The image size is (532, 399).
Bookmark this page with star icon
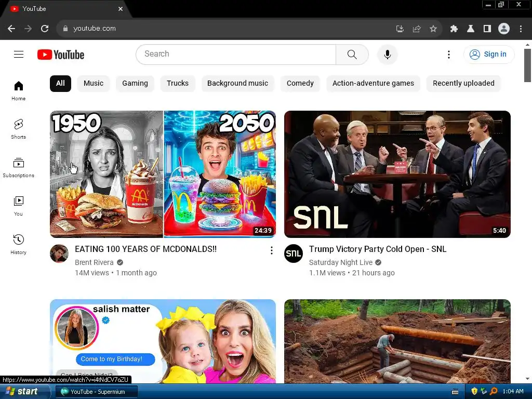(433, 29)
